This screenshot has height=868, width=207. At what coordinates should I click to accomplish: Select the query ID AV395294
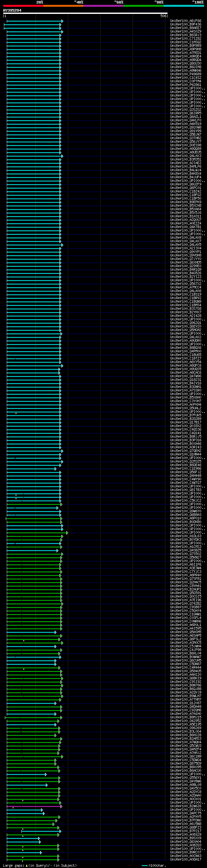point(12,10)
